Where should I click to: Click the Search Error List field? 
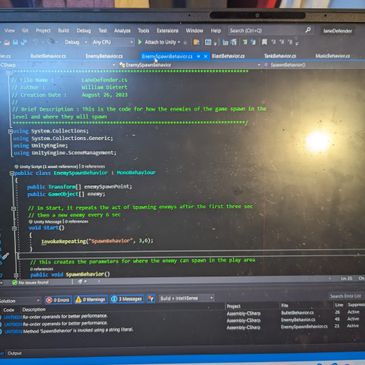pos(345,296)
